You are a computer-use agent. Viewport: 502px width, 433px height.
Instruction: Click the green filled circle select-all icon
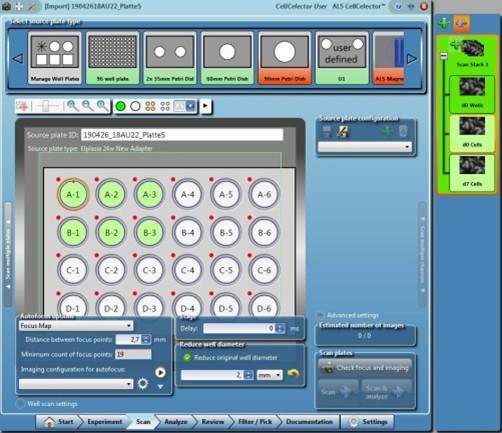(x=120, y=106)
